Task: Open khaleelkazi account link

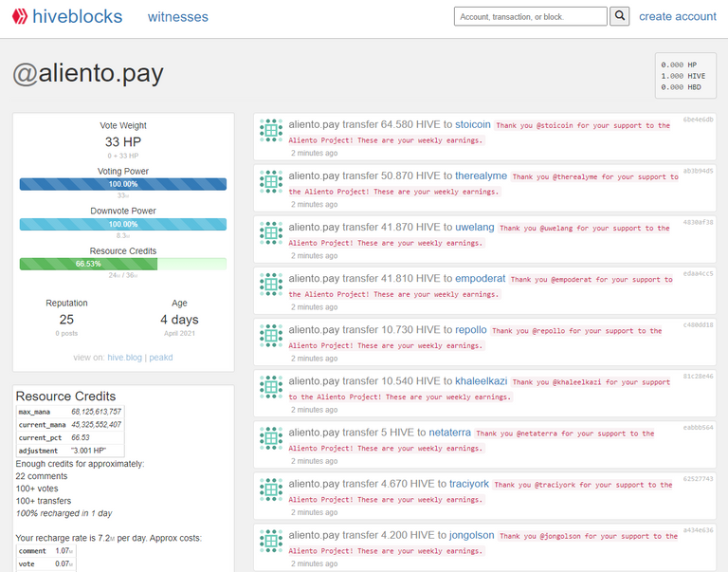Action: pos(481,381)
